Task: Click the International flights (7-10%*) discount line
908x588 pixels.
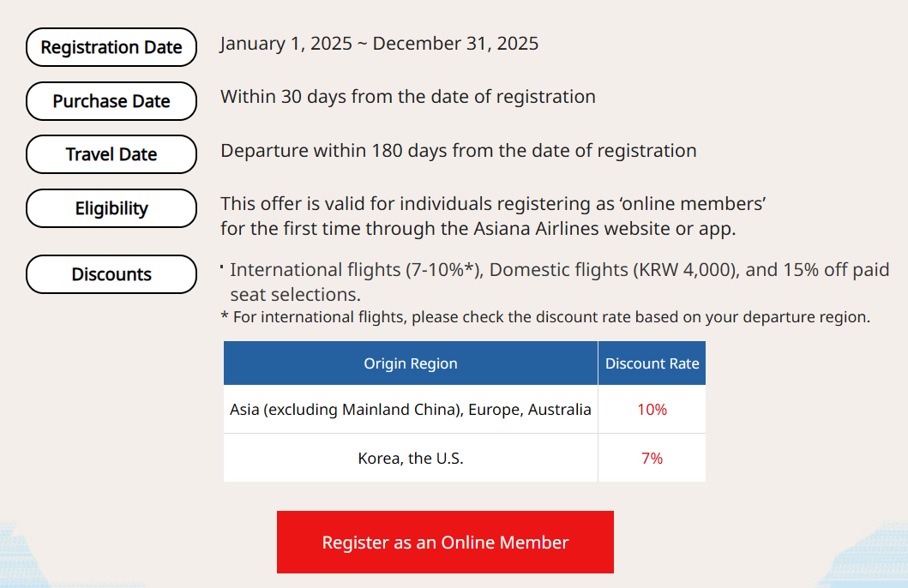Action: pyautogui.click(x=559, y=270)
